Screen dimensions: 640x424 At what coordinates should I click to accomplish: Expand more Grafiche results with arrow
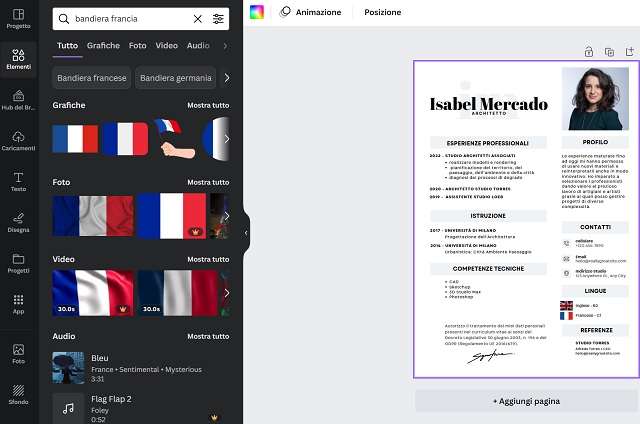click(227, 139)
